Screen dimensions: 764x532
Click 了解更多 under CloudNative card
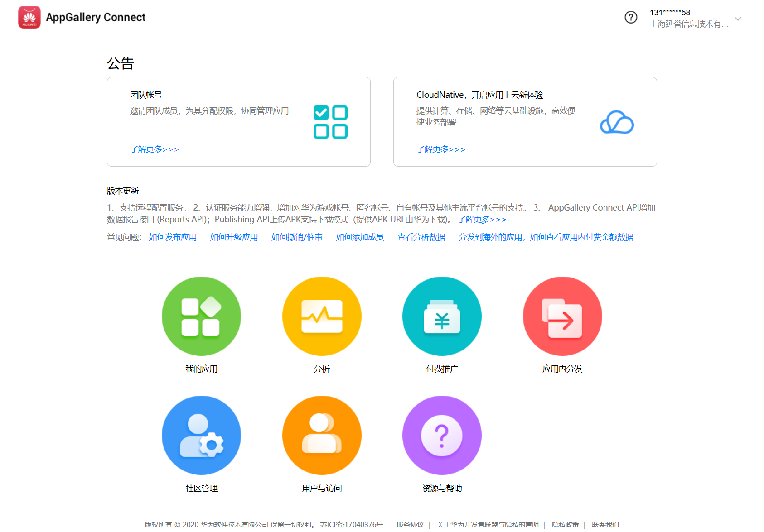point(441,149)
